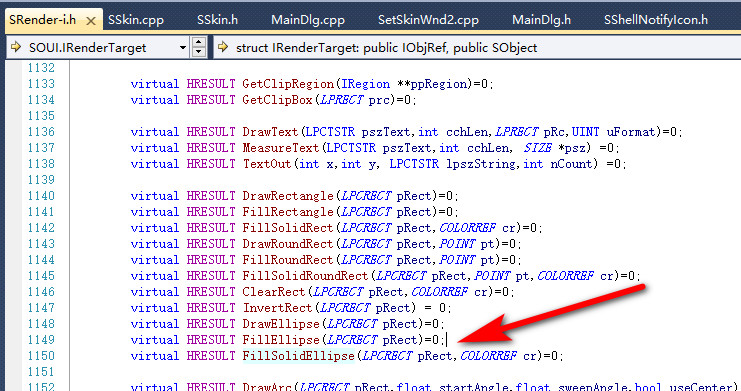Click the InvertRect function name
Screen dimensions: 741x391
click(277, 308)
